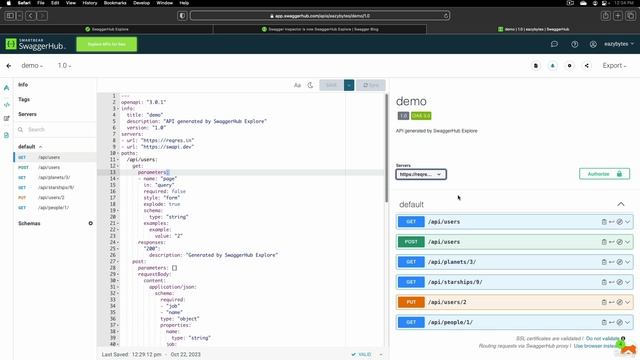Expand the VALID status arrow
640x360 pixels.
click(x=381, y=354)
